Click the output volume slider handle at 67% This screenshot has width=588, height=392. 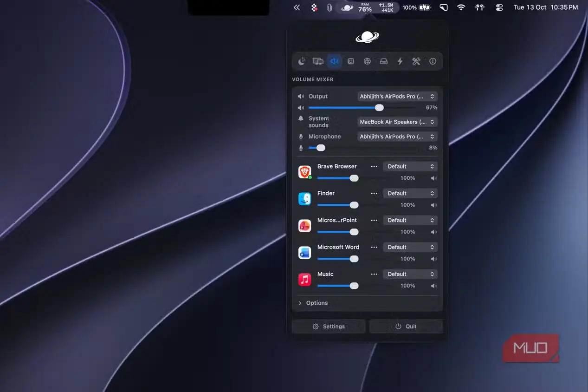[x=379, y=108]
